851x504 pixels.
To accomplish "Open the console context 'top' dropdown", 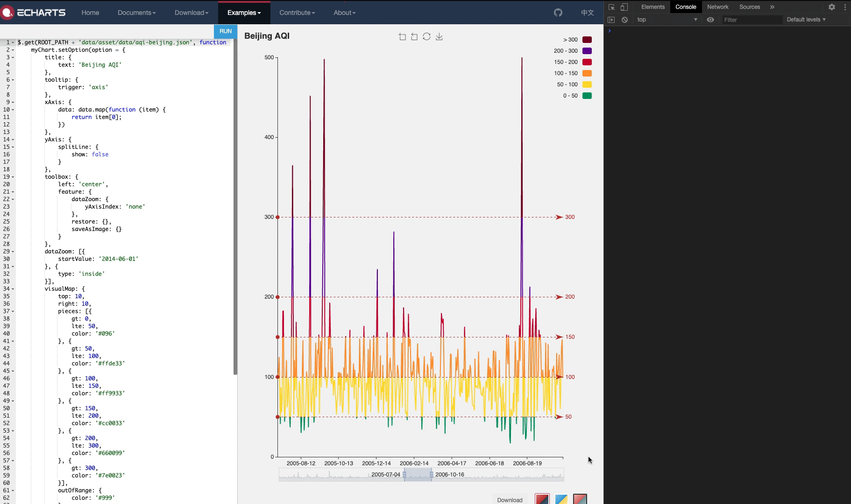I will point(667,20).
